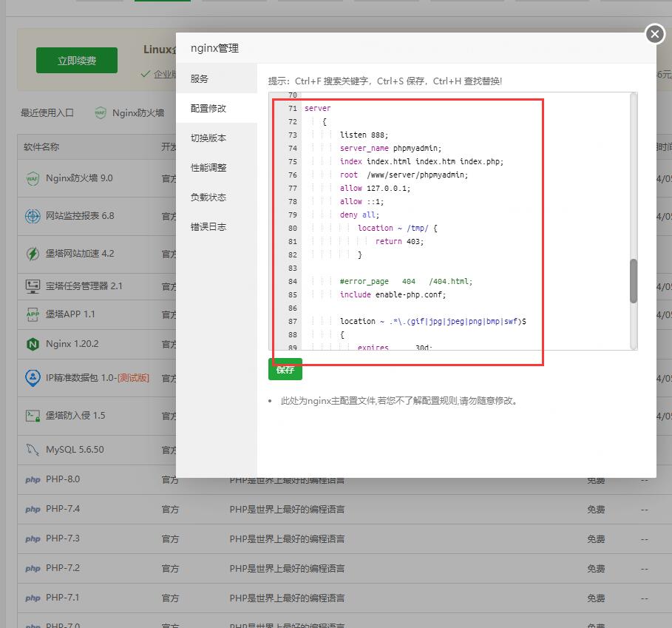This screenshot has width=672, height=628.
Task: Open 堡塔APP 1.1 software name
Action: 70,314
